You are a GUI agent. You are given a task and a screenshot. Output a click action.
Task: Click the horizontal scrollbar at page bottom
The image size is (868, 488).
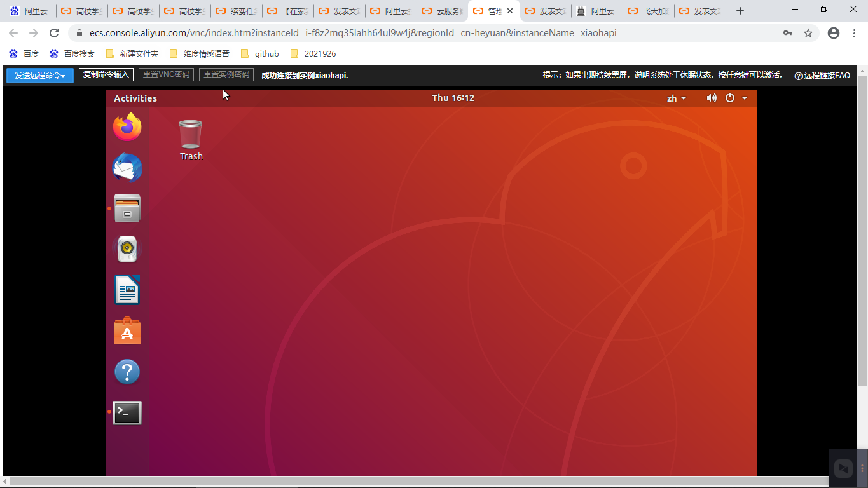point(420,482)
